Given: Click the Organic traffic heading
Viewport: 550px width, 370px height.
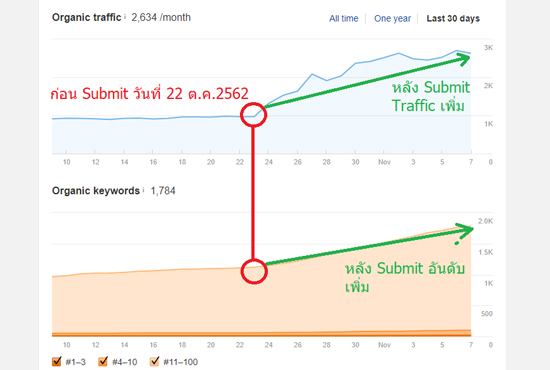Looking at the screenshot, I should tap(86, 17).
